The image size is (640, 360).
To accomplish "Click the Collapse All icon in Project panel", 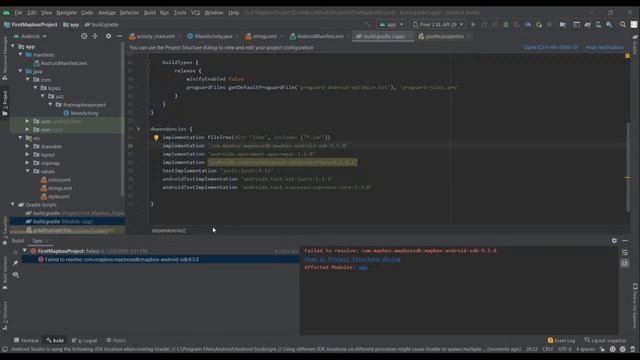I will point(95,36).
